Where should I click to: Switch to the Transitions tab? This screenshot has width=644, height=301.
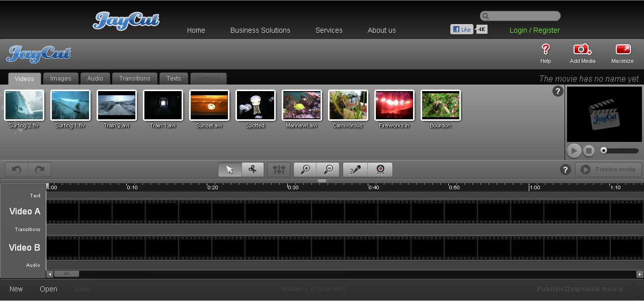[x=134, y=79]
